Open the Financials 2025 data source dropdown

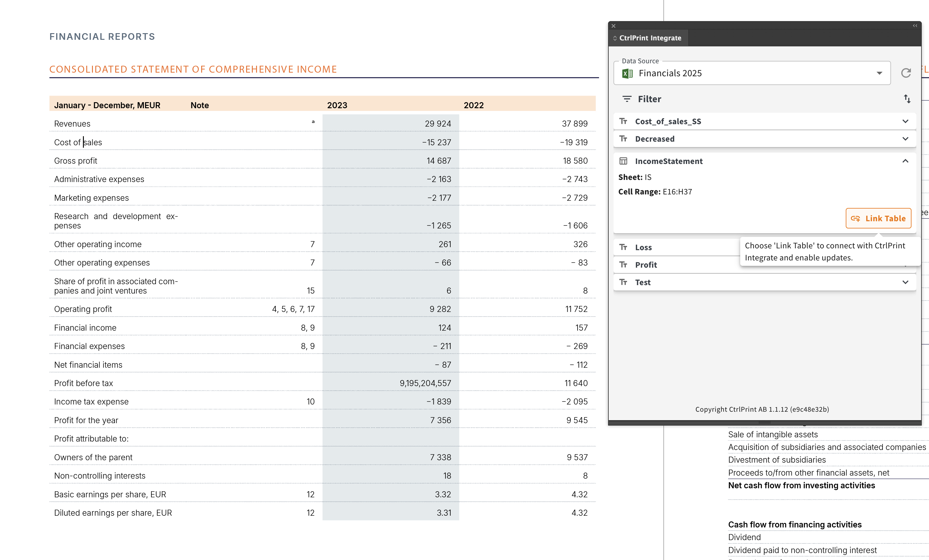[879, 74]
